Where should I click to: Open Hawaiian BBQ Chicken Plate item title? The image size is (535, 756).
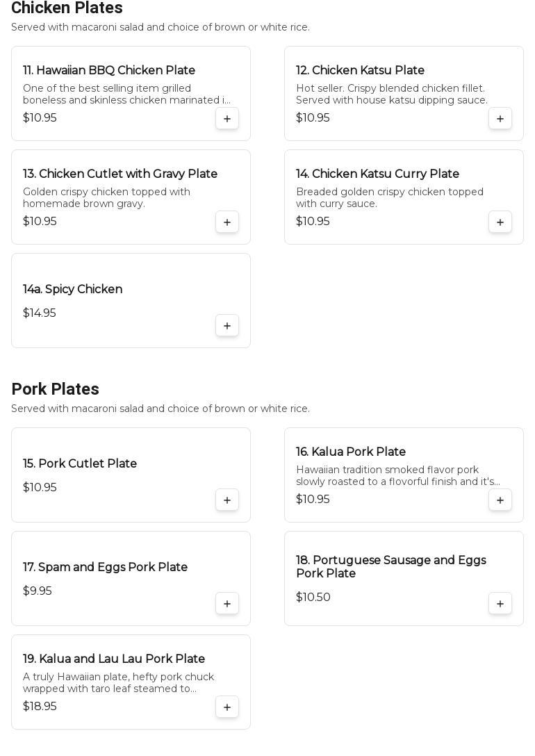[x=109, y=70]
